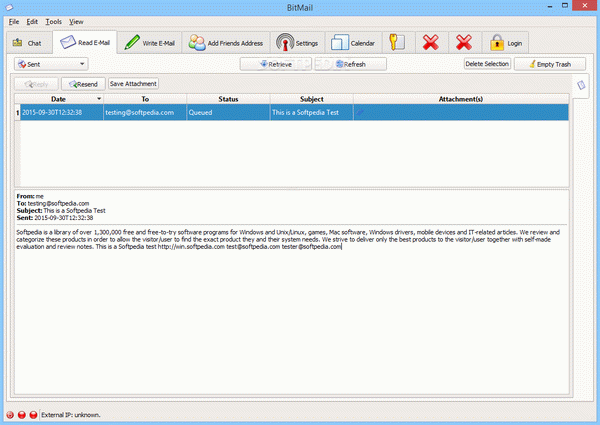Click the yellow key icon tab
The height and width of the screenshot is (425, 600).
click(398, 42)
